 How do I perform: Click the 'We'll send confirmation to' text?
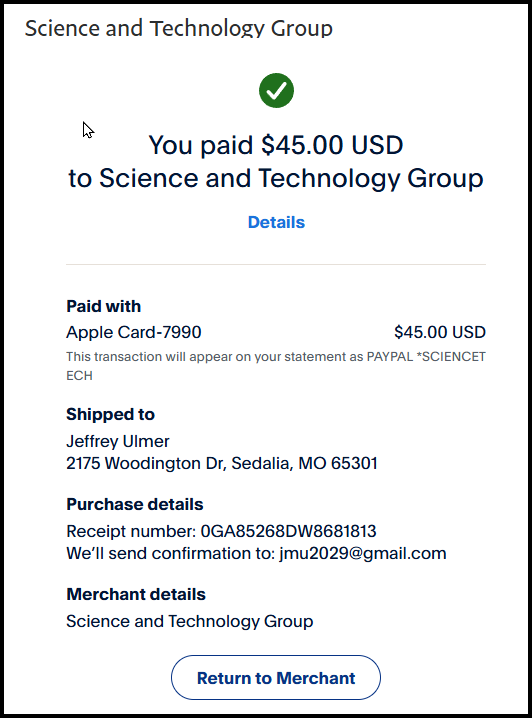(x=170, y=553)
